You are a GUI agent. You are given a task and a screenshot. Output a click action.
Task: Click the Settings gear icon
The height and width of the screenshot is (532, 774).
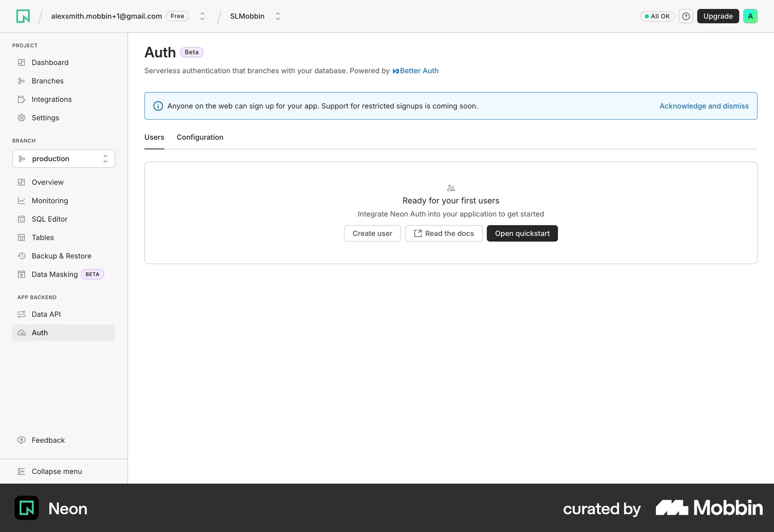[21, 118]
